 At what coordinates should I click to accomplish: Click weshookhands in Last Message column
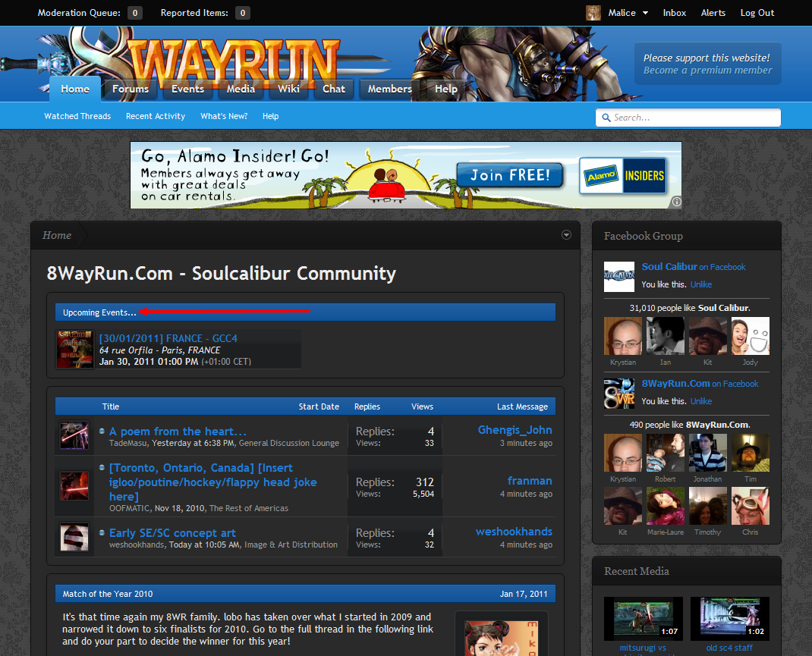click(x=514, y=532)
